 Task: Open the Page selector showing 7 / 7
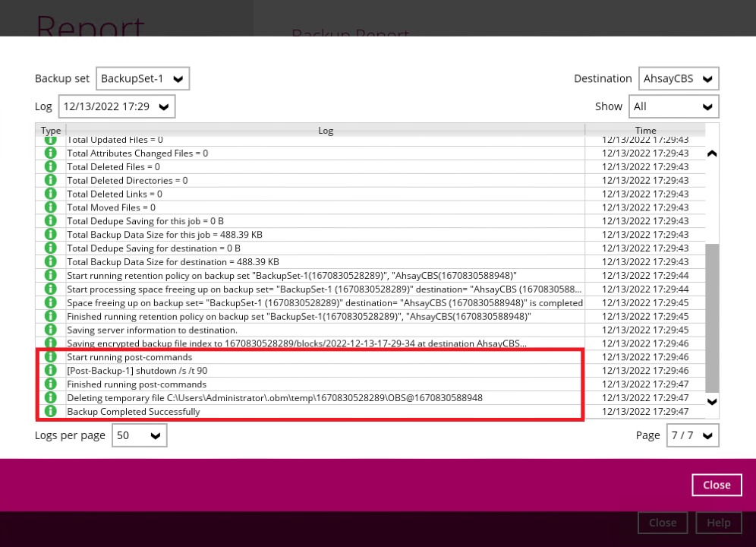tap(692, 435)
